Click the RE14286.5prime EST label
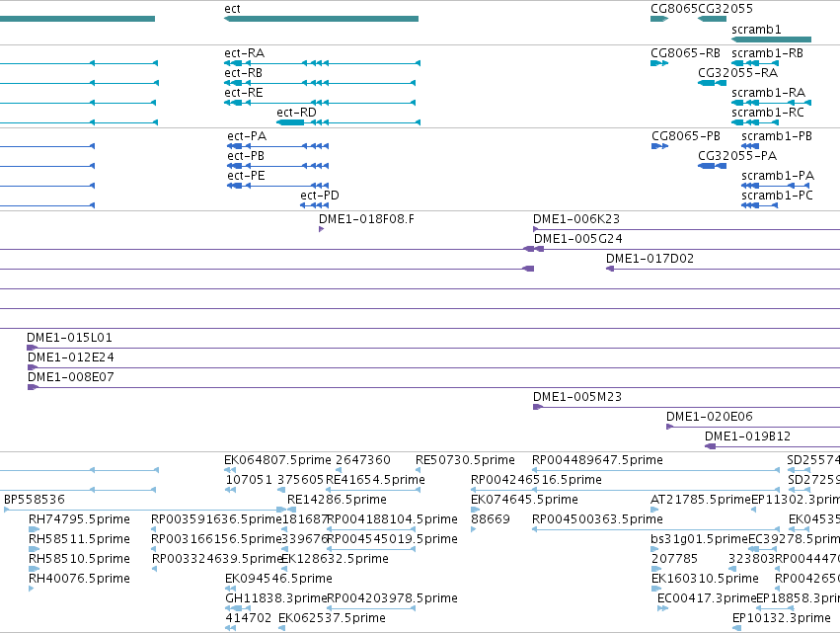The width and height of the screenshot is (840, 633). (337, 500)
